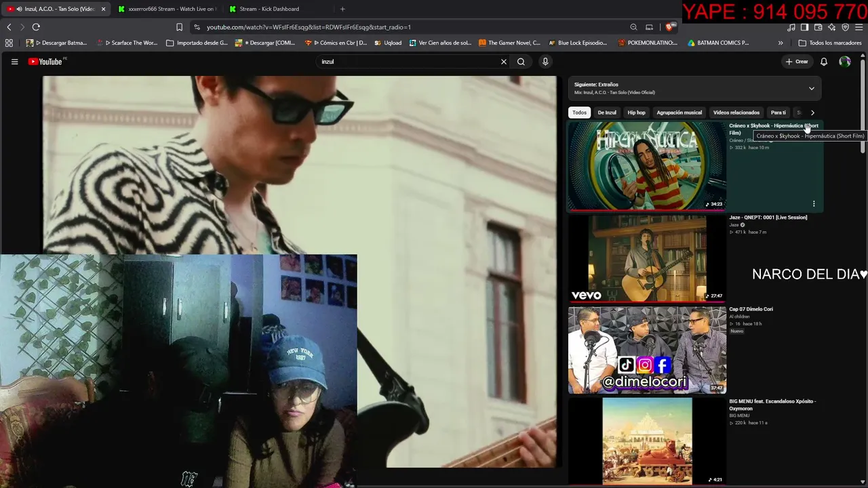The width and height of the screenshot is (868, 488).
Task: Open the Brave media playlist music-note icon
Action: 791,27
